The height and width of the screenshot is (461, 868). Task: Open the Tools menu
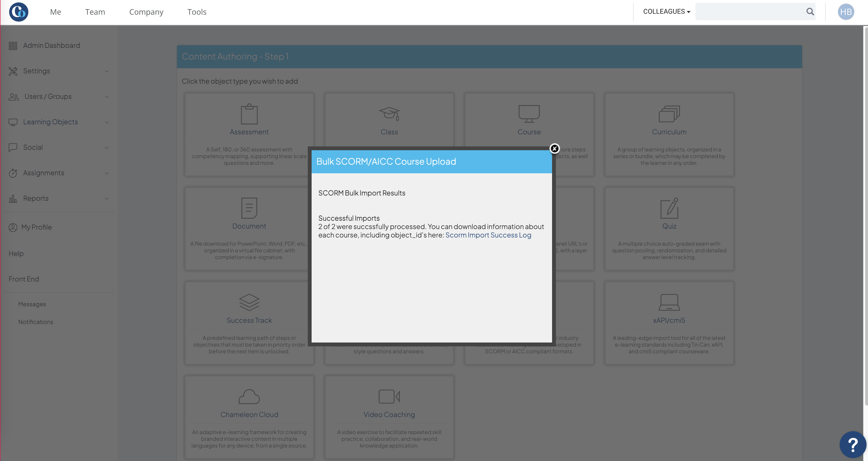click(x=197, y=12)
